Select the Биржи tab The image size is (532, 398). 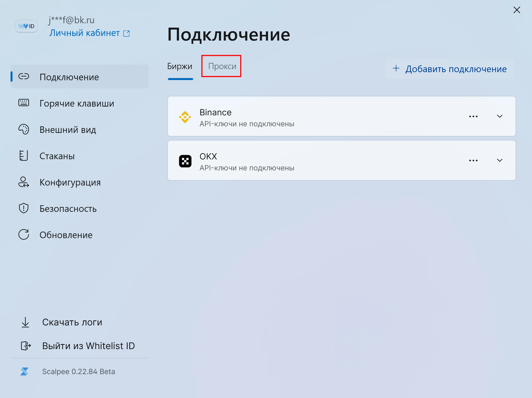180,66
